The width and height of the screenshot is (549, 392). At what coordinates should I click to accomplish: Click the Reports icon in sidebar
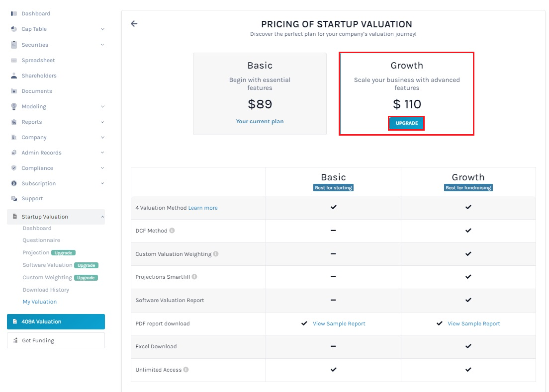tap(14, 122)
